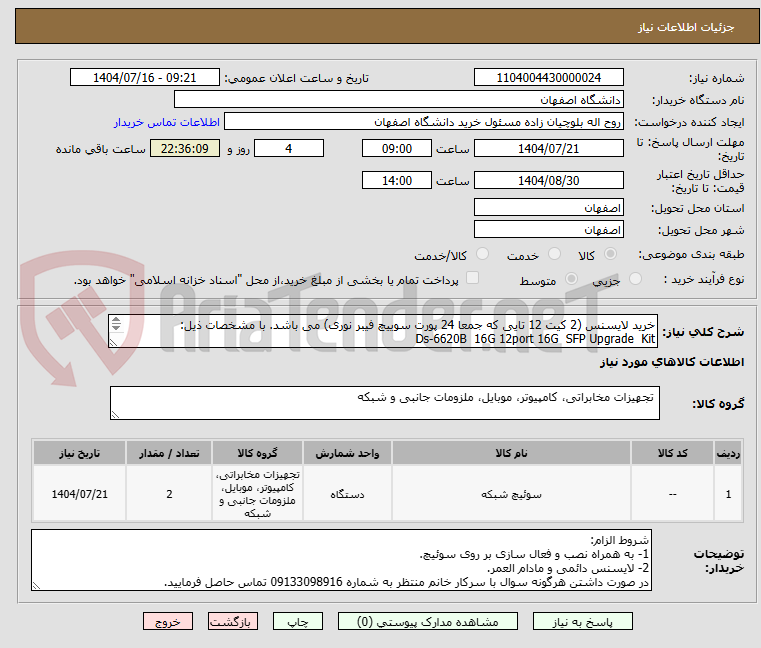The height and width of the screenshot is (648, 761).
Task: Click the تعداد / مقدار column header
Action: click(x=169, y=453)
